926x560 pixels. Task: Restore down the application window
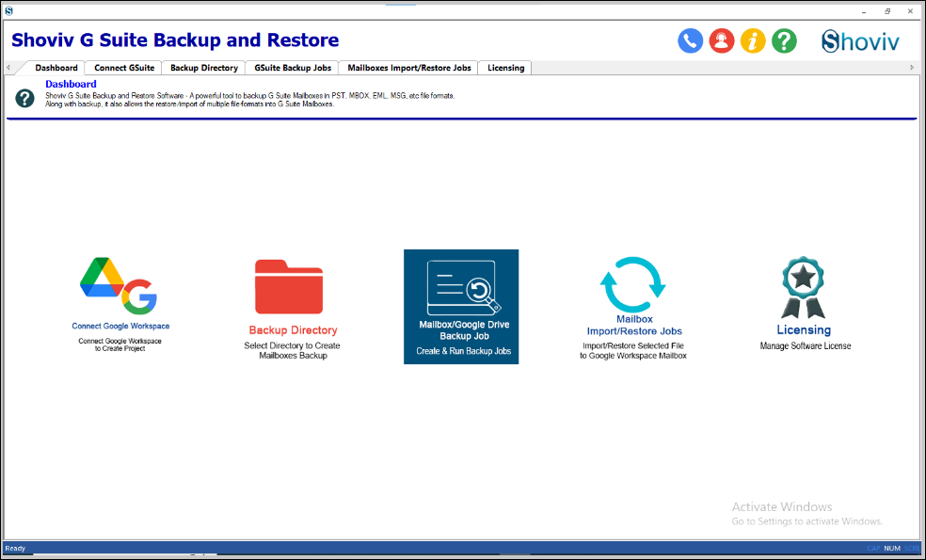tap(887, 11)
